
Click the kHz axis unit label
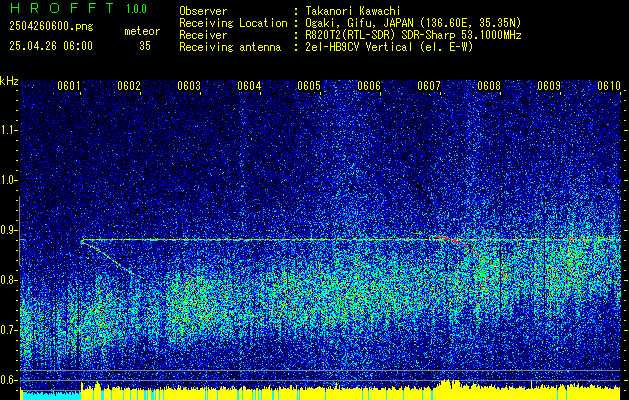tap(9, 81)
